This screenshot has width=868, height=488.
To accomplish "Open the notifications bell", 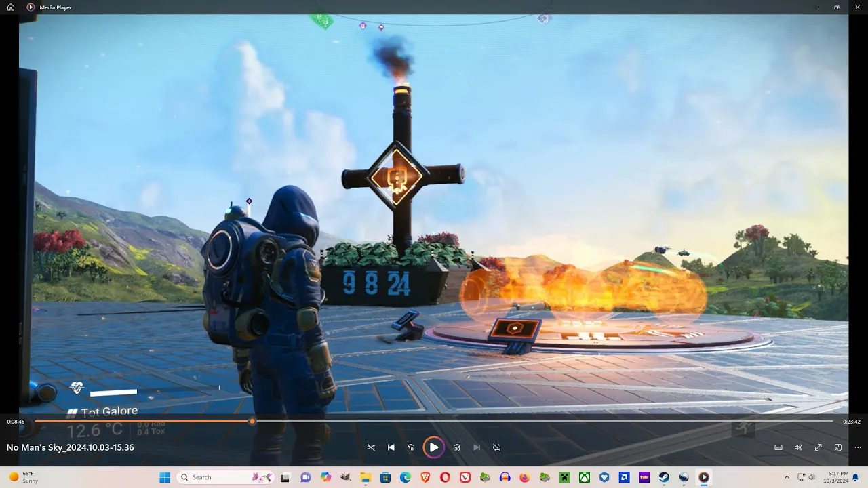I will pyautogui.click(x=856, y=477).
